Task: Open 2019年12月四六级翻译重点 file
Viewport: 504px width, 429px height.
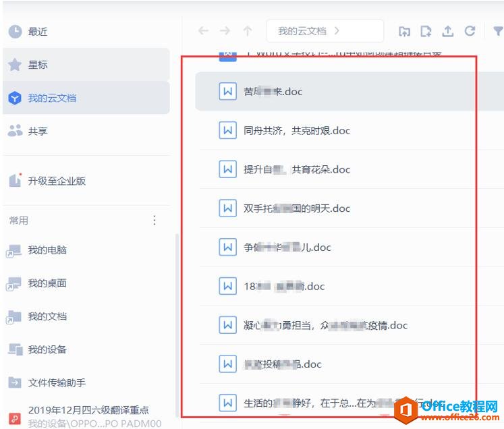Action: point(86,416)
